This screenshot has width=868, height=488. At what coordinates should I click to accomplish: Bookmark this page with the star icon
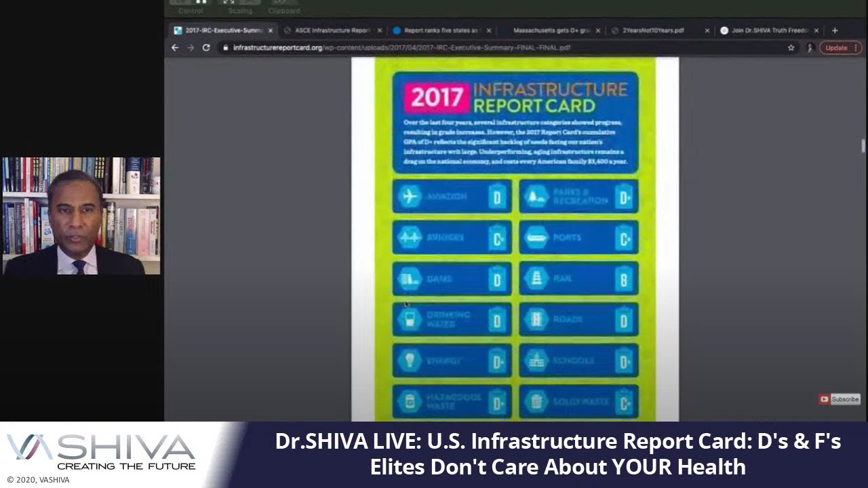pos(791,48)
